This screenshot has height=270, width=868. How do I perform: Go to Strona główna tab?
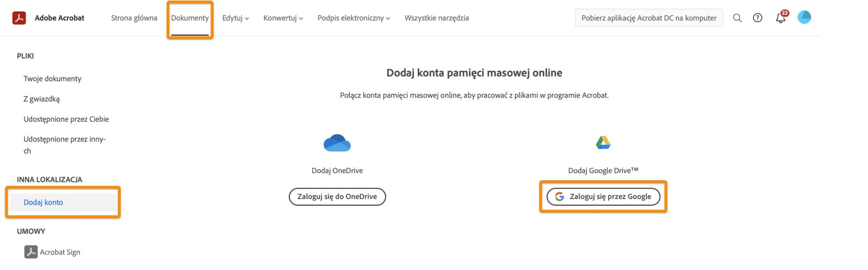point(134,18)
